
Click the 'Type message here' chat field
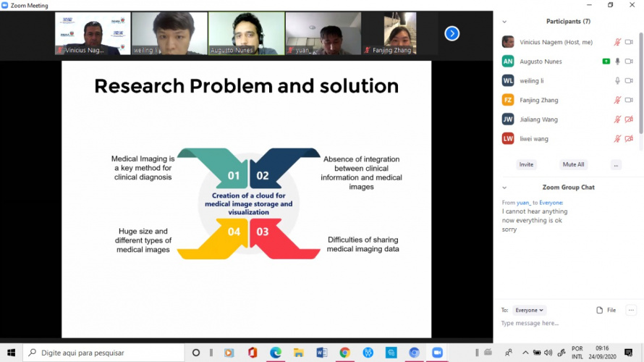point(564,323)
